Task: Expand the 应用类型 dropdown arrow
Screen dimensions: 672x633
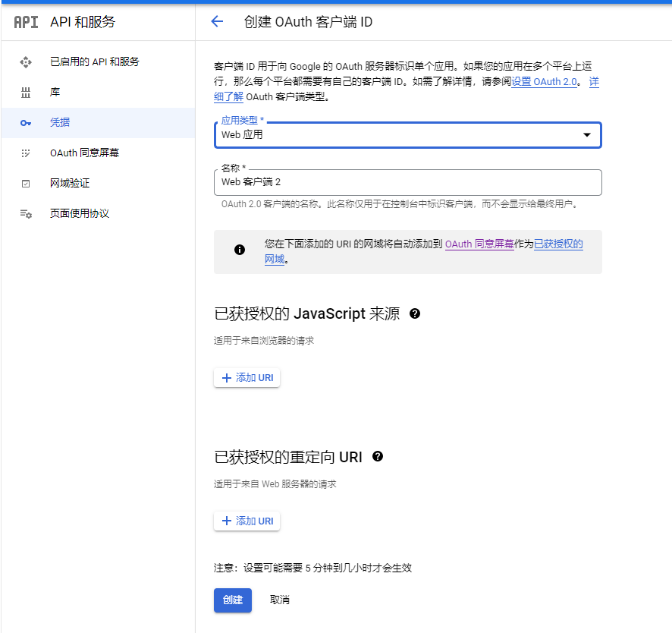Action: click(587, 134)
